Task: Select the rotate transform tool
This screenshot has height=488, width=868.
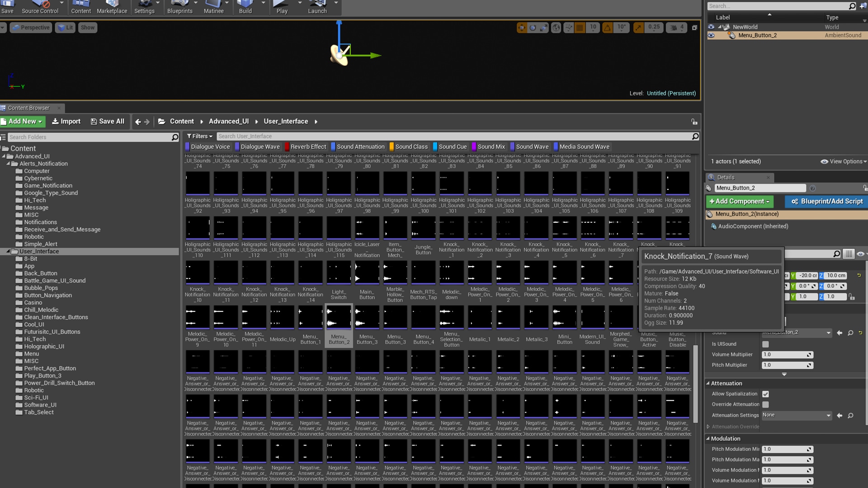Action: point(533,28)
